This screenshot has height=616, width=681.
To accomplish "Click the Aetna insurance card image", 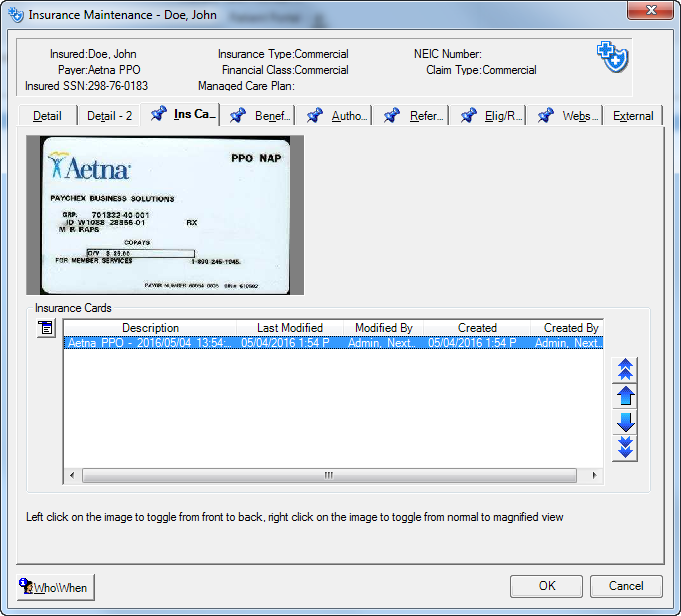I will (164, 215).
